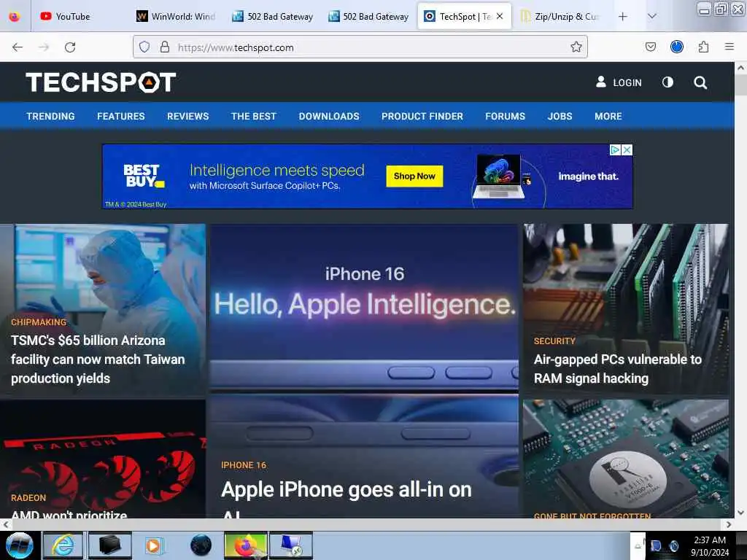Open the REVIEWS menu

pos(187,116)
